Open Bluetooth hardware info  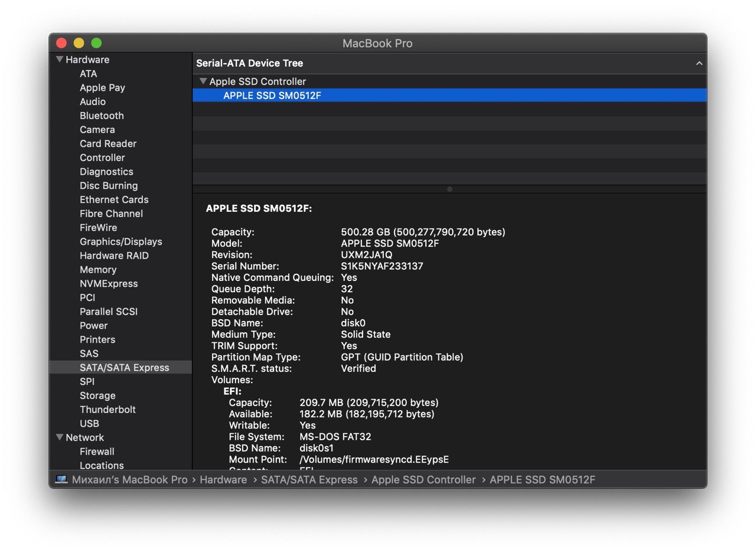[102, 116]
